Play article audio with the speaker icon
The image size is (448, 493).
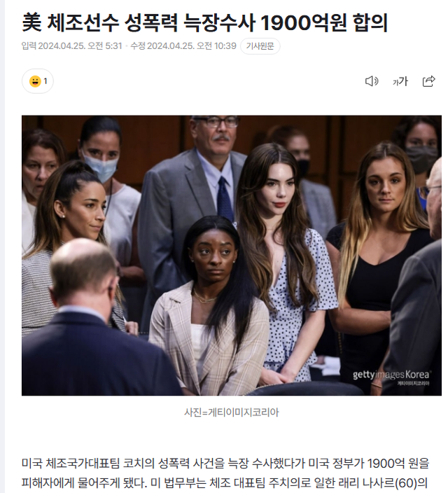point(372,81)
